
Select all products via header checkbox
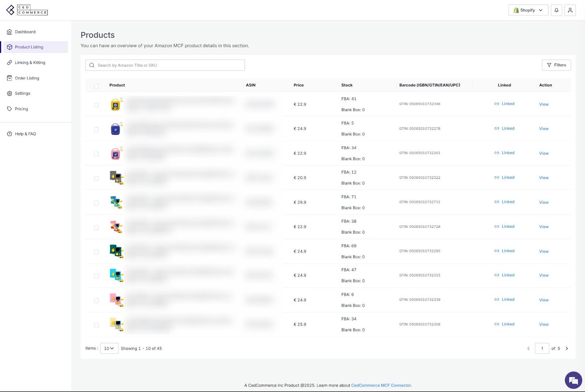(x=96, y=86)
